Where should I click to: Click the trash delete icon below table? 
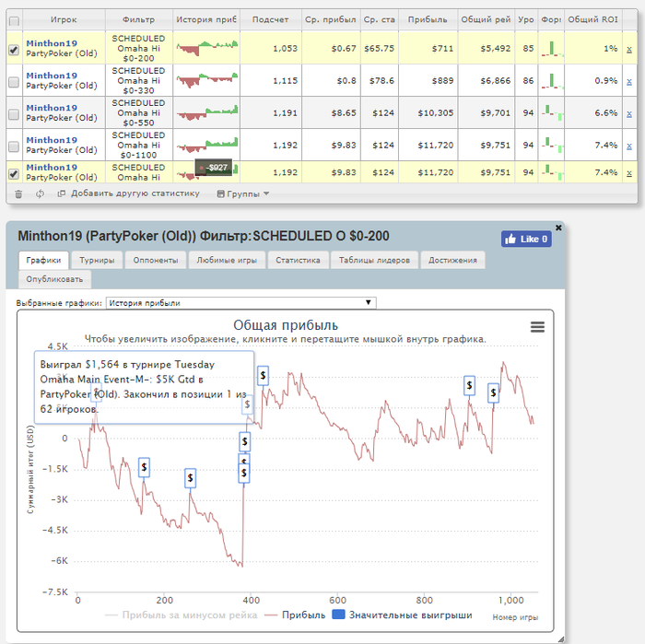coord(18,193)
